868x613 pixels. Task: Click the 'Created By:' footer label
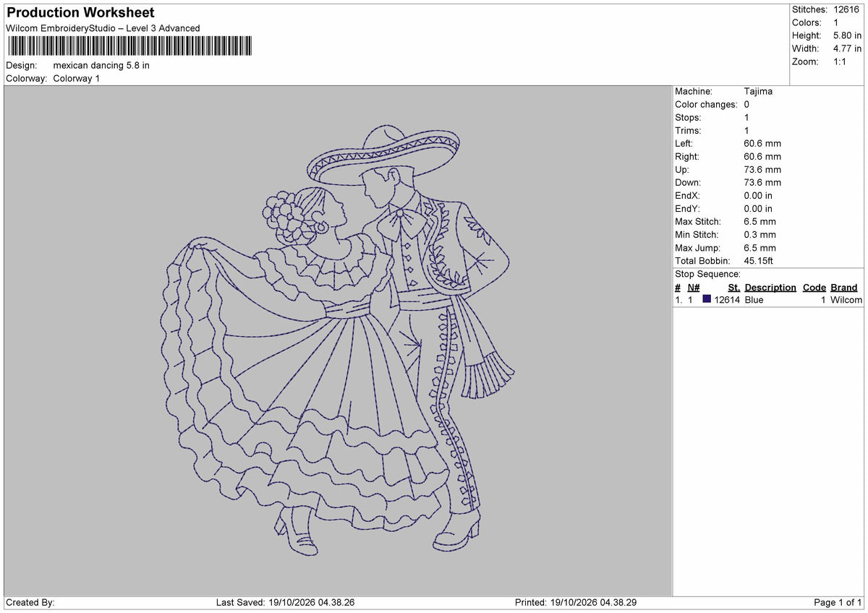[x=30, y=603]
